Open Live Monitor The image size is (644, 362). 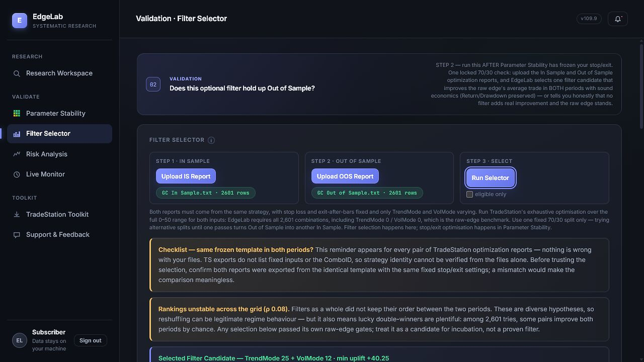point(60,174)
